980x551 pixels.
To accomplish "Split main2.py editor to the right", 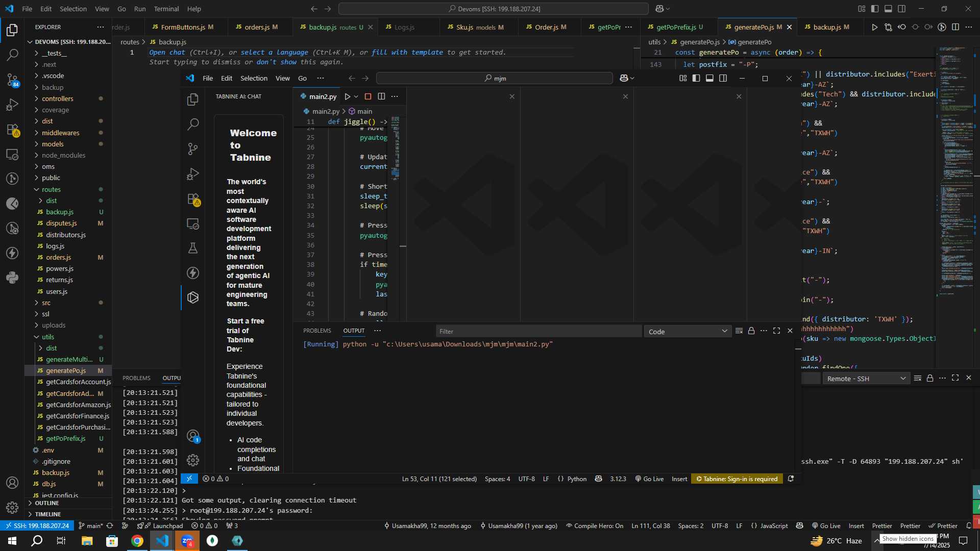I will [381, 96].
